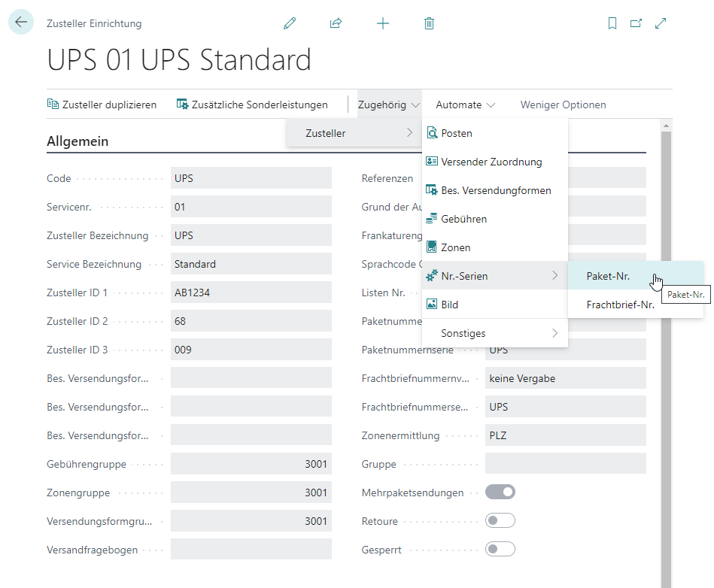Choose the Bild menu entry
The height and width of the screenshot is (588, 714).
[495, 305]
